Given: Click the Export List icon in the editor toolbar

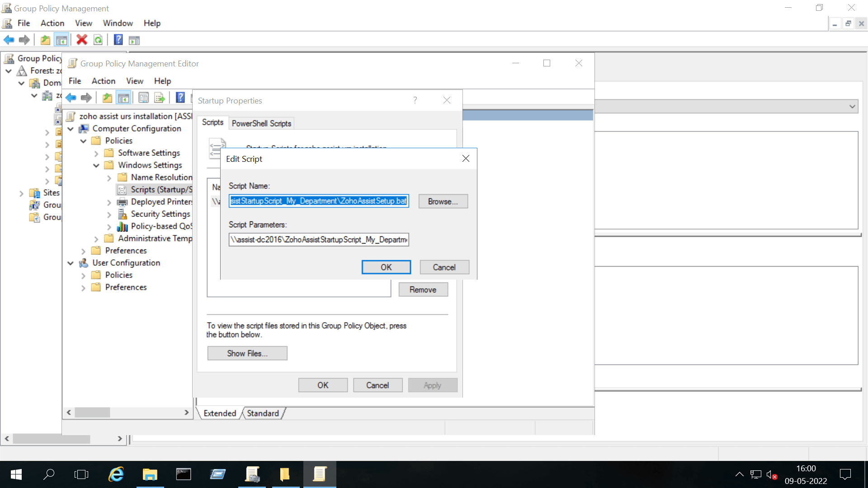Looking at the screenshot, I should (159, 97).
